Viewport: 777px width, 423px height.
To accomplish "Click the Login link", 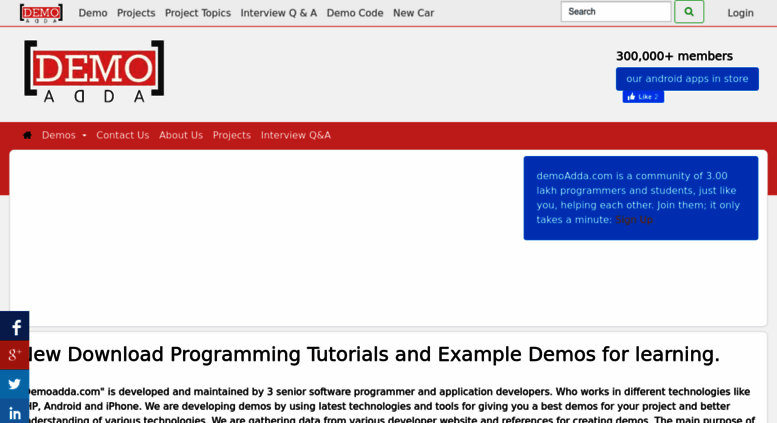I will [740, 13].
